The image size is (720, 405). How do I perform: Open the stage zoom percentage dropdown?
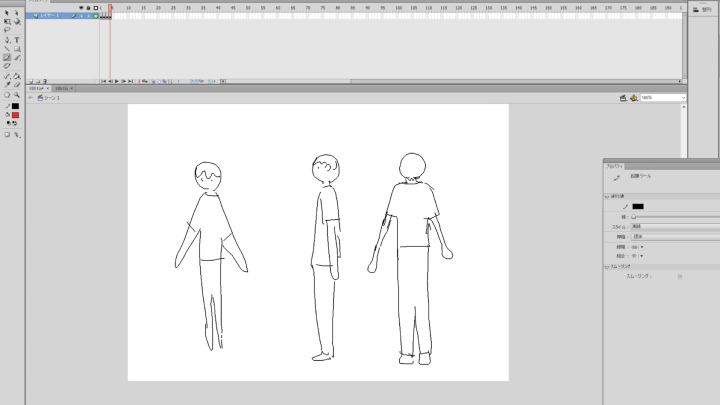tap(682, 98)
